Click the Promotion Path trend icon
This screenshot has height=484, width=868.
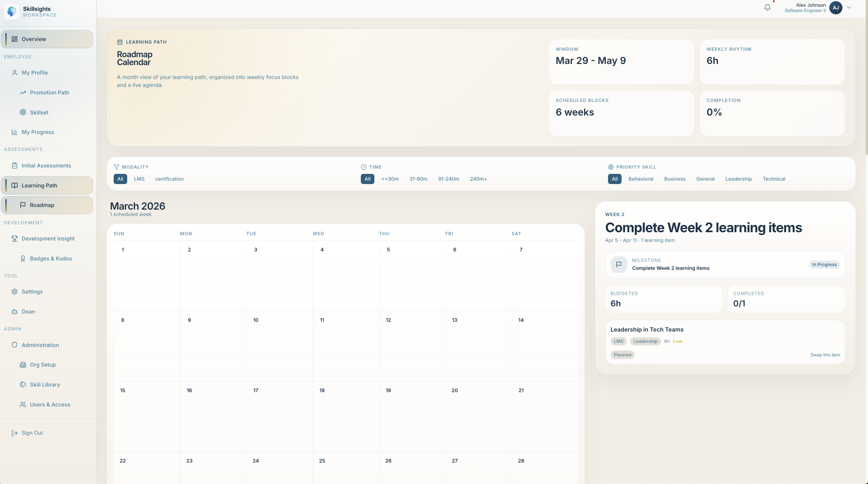(x=23, y=93)
